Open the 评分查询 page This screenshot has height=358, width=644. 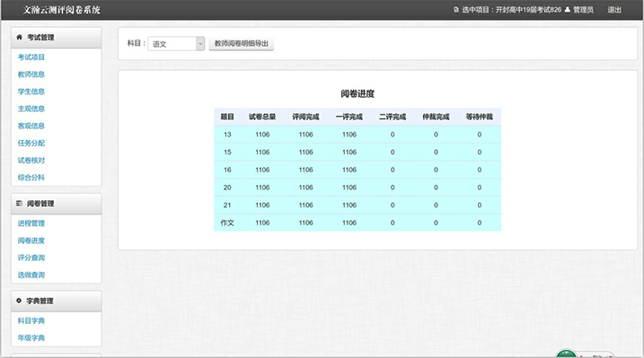(x=31, y=258)
